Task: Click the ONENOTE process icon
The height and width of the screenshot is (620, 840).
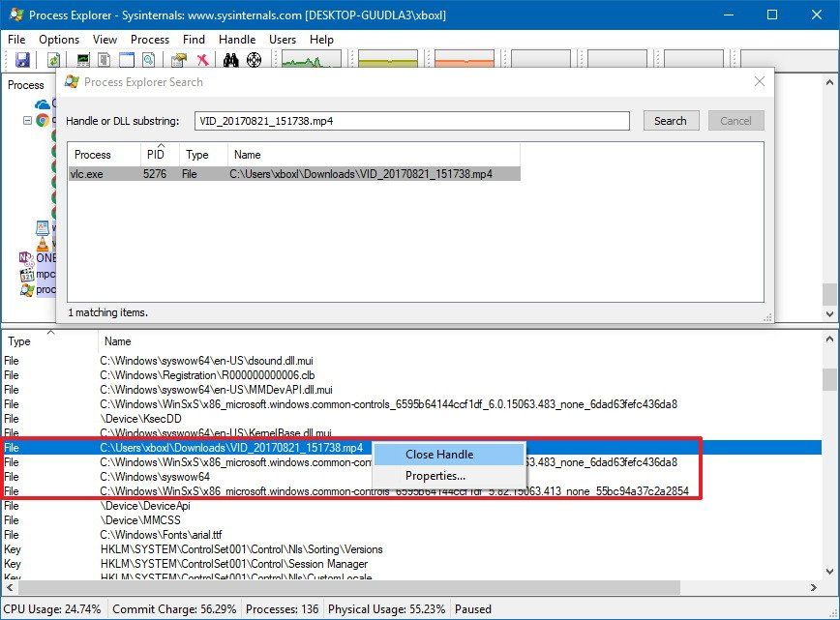Action: (23, 256)
